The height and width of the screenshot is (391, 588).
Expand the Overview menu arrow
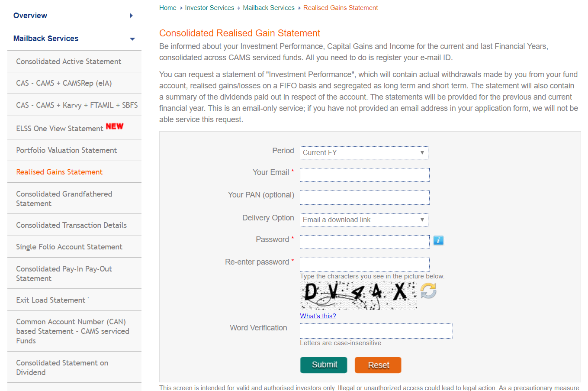(x=131, y=16)
